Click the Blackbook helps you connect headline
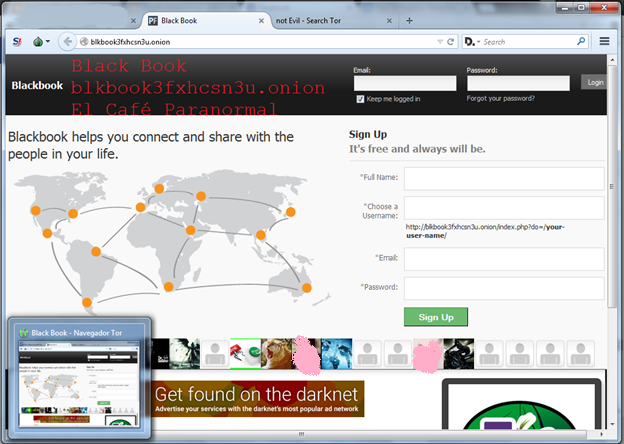 (x=151, y=145)
